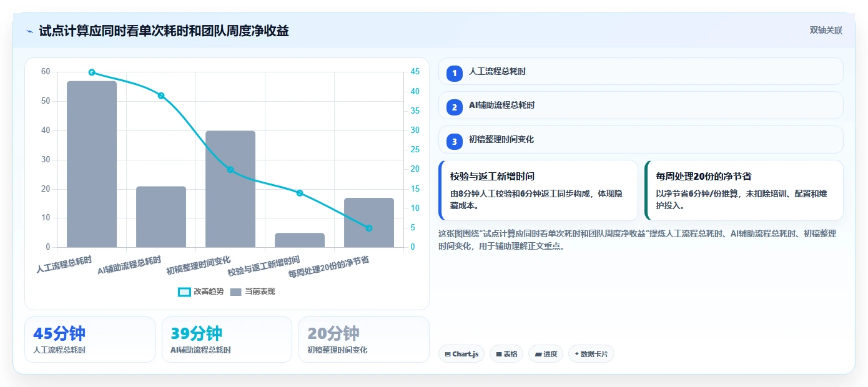The height and width of the screenshot is (387, 868).
Task: Click the 数据卡片 tag
Action: point(591,354)
